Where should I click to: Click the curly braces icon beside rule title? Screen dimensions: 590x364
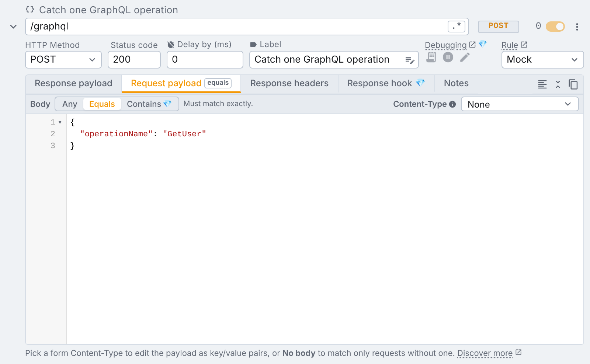tap(30, 10)
